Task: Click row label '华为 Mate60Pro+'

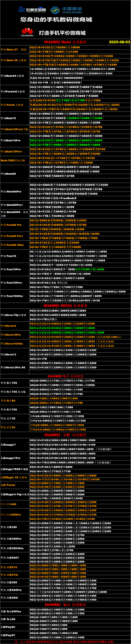Action: tap(12, 205)
